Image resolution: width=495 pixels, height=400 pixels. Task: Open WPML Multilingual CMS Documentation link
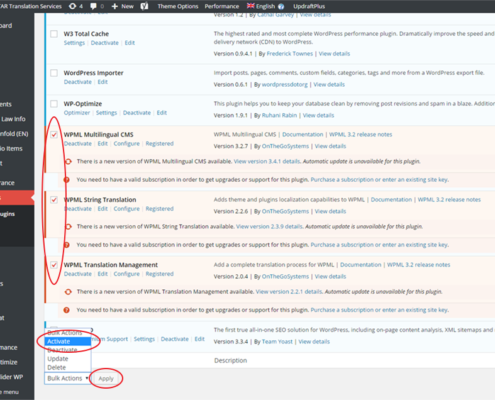click(303, 134)
